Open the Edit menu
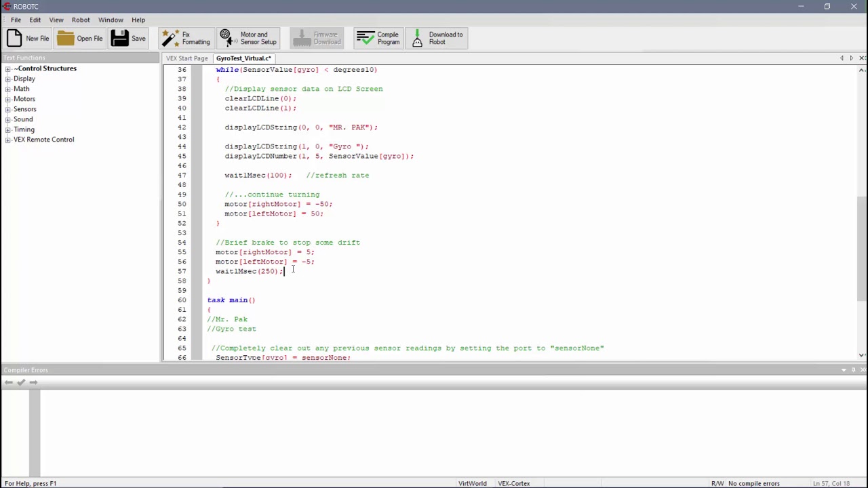Screen dimensions: 868x488 (x=35, y=20)
